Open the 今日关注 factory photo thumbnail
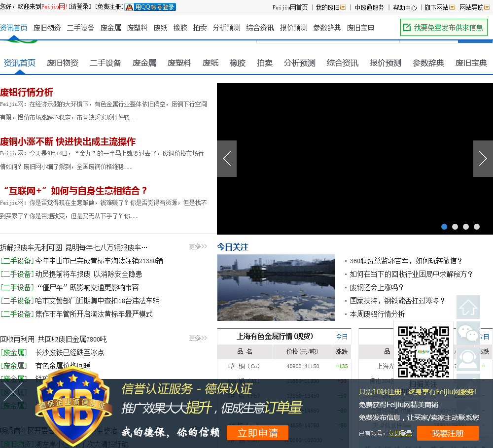The height and width of the screenshot is (448, 493). (x=276, y=287)
